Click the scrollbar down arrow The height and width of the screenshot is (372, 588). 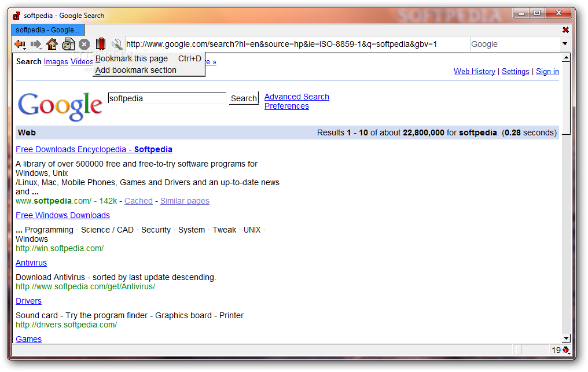(566, 338)
